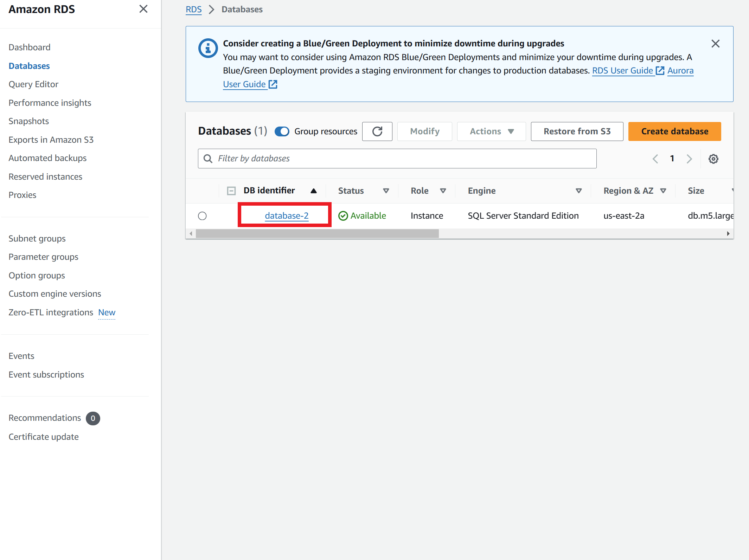Open table preferences gear icon
Image resolution: width=749 pixels, height=560 pixels.
click(713, 159)
